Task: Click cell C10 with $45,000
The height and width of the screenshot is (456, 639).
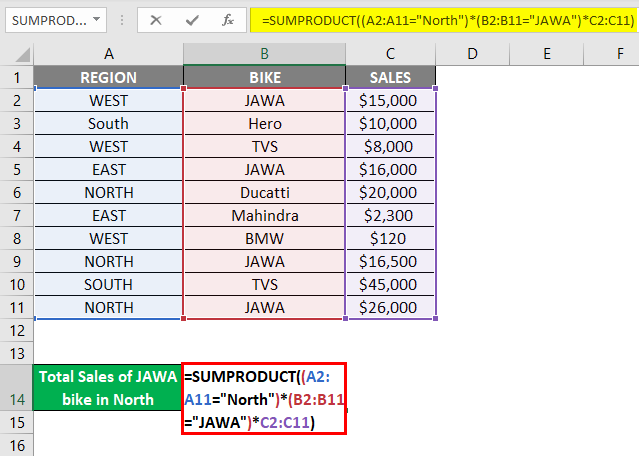Action: (390, 284)
